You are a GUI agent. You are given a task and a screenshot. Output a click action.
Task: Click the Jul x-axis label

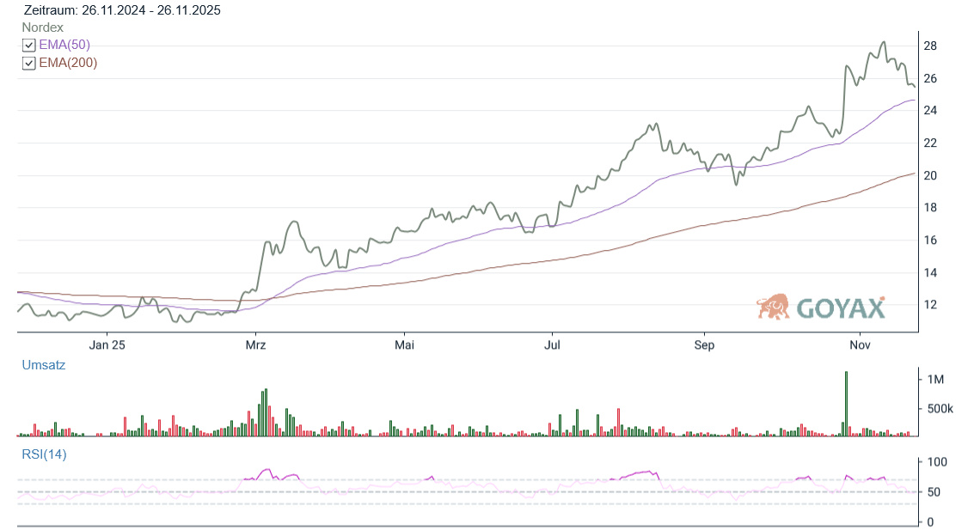coord(553,345)
